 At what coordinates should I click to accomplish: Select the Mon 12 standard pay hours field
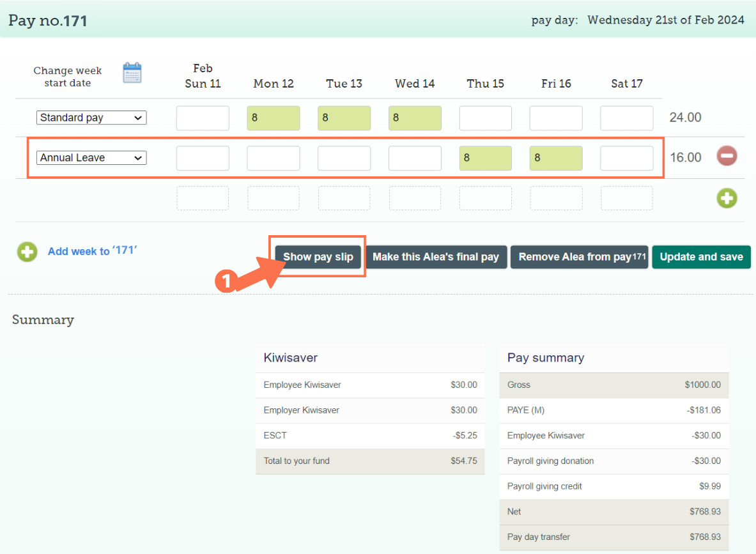[273, 118]
